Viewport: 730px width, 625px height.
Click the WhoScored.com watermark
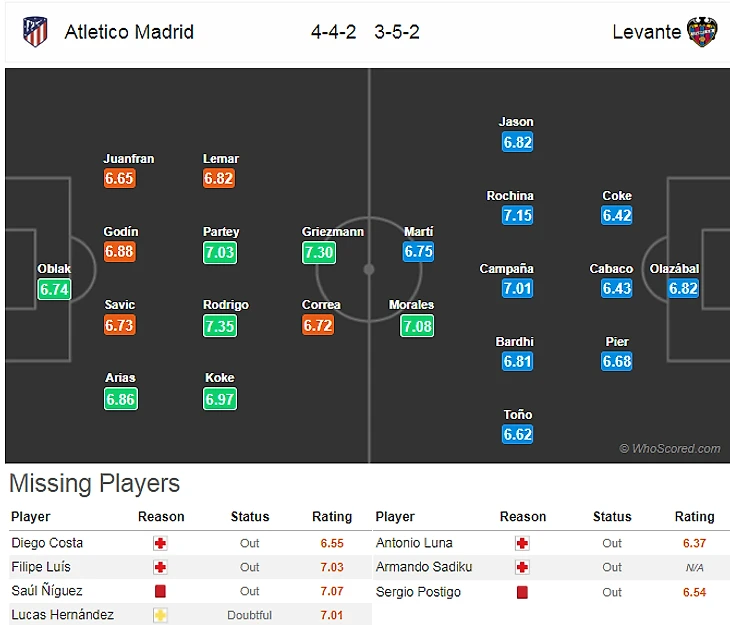(669, 448)
